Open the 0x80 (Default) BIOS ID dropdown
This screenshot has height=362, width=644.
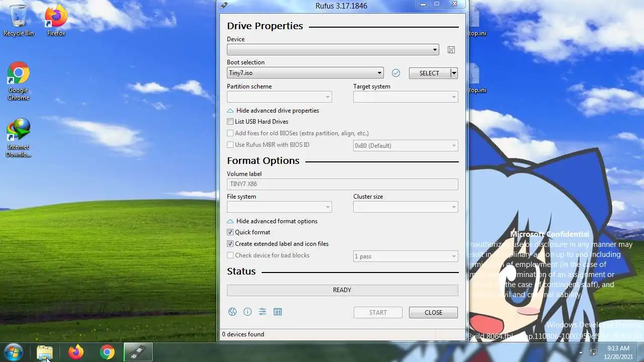coord(406,146)
